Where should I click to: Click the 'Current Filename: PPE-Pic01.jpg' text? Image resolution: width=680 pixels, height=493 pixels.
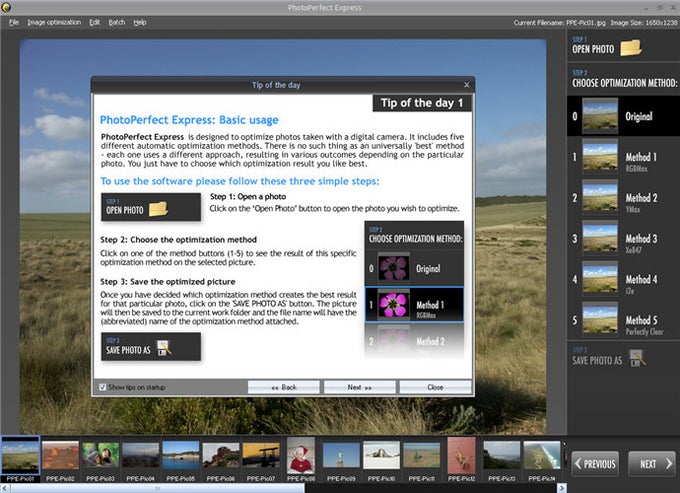point(559,23)
